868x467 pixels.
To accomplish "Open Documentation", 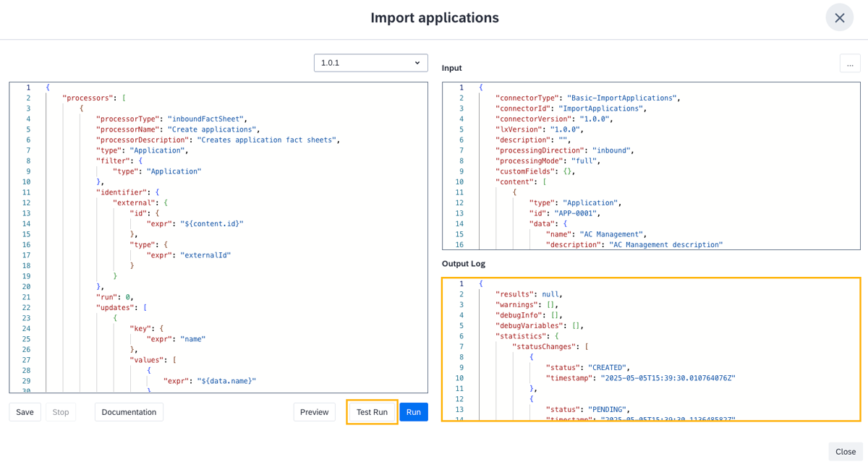I will click(x=129, y=412).
